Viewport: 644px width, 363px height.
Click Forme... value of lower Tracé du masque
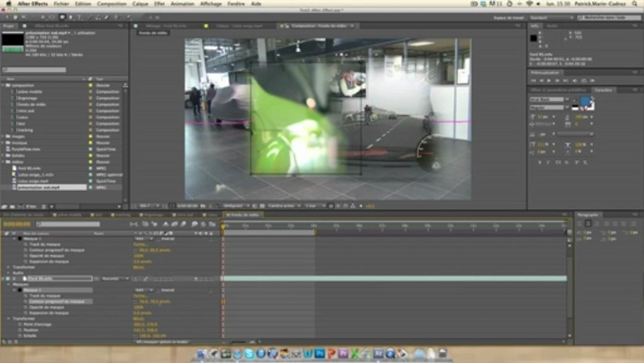pos(139,296)
